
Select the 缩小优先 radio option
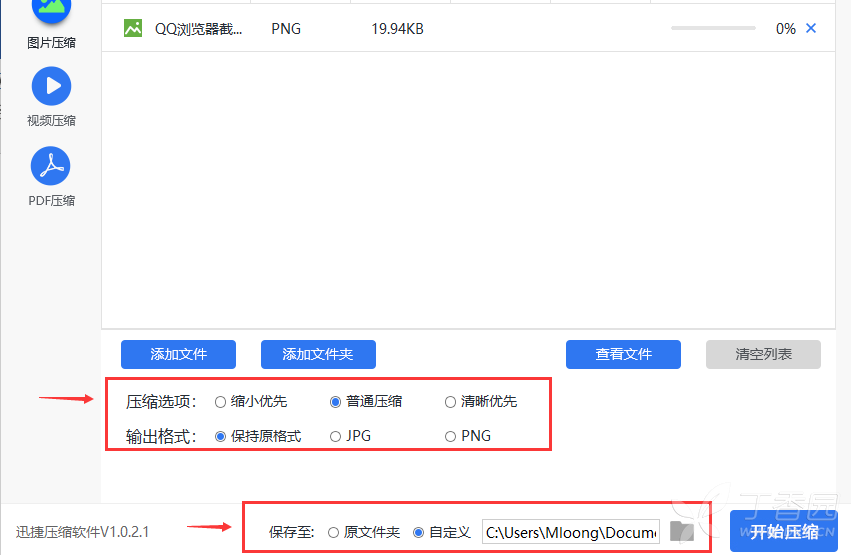click(x=220, y=402)
